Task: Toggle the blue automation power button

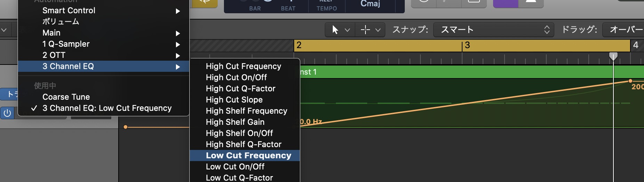Action: tap(7, 113)
